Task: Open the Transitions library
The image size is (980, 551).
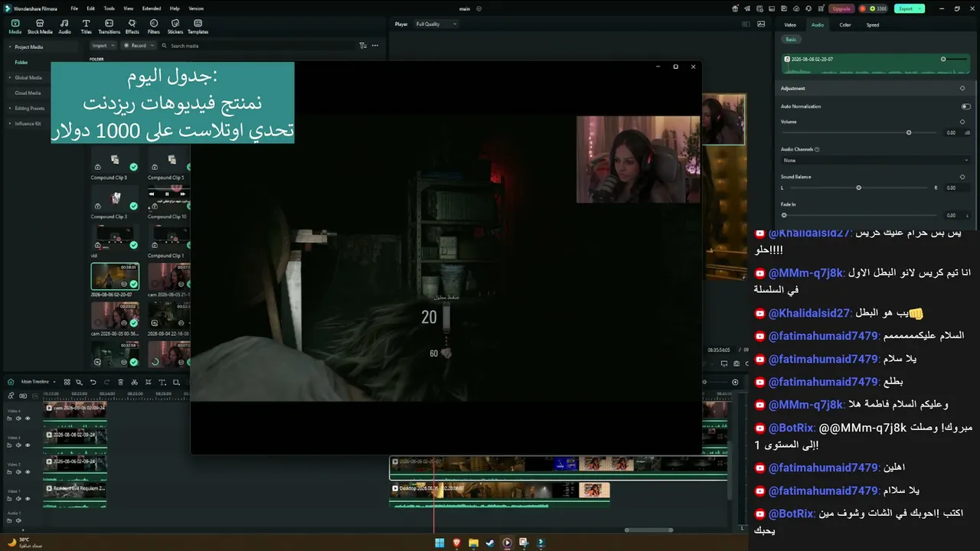Action: point(109,27)
